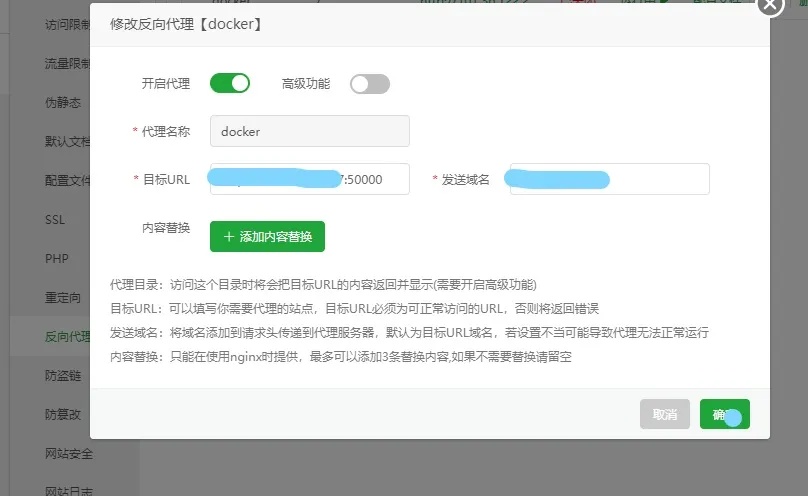Image resolution: width=808 pixels, height=496 pixels.
Task: Select 重定向 in the sidebar
Action: pos(63,298)
